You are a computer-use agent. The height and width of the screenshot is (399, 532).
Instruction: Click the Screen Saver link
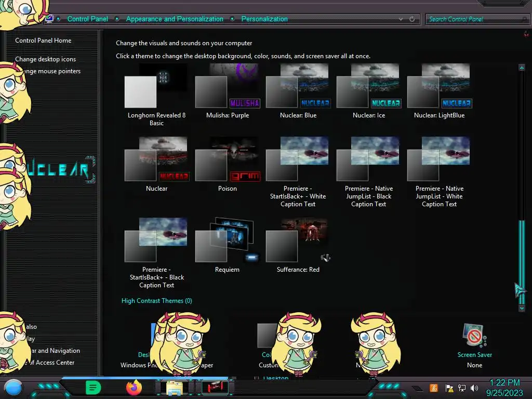pyautogui.click(x=474, y=354)
